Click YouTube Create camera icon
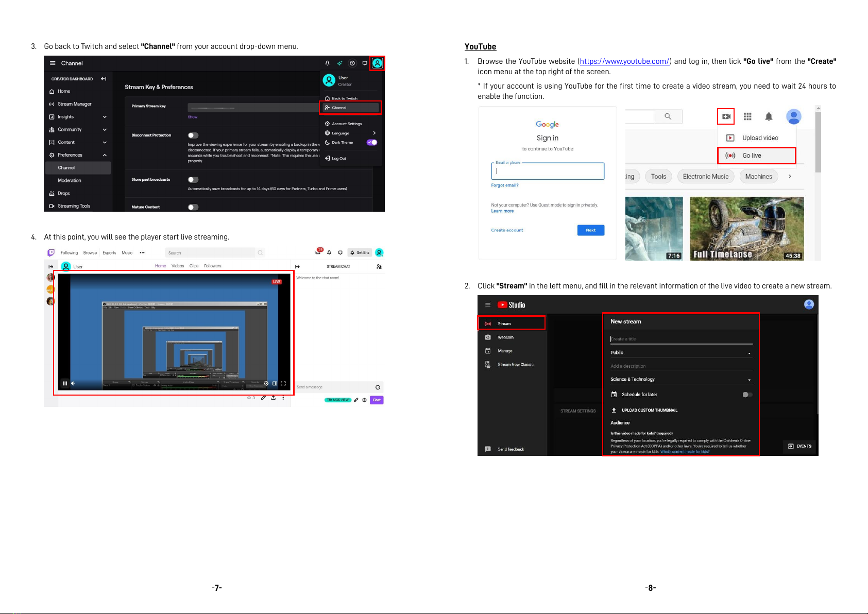868x614 pixels. (x=726, y=116)
